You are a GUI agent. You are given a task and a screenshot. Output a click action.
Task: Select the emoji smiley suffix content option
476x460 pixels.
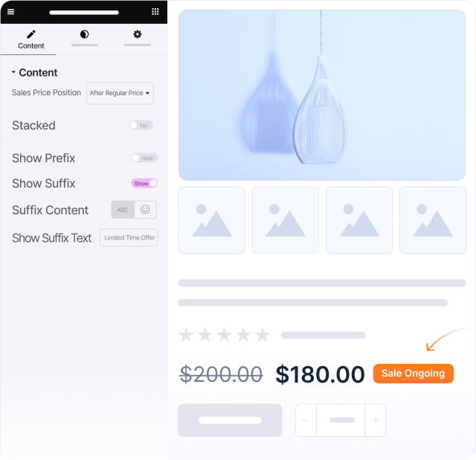[x=146, y=210]
